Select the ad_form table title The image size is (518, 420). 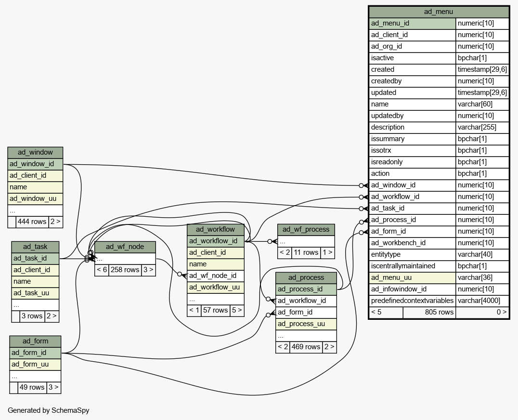(x=35, y=341)
